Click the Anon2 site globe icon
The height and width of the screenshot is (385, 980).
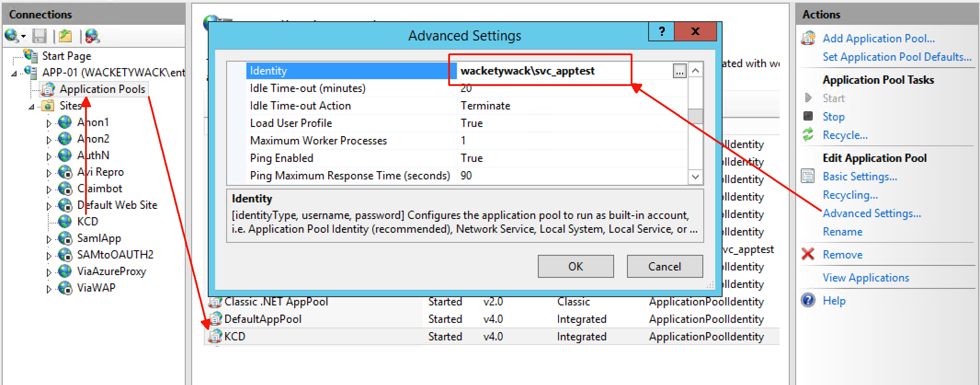pyautogui.click(x=65, y=139)
